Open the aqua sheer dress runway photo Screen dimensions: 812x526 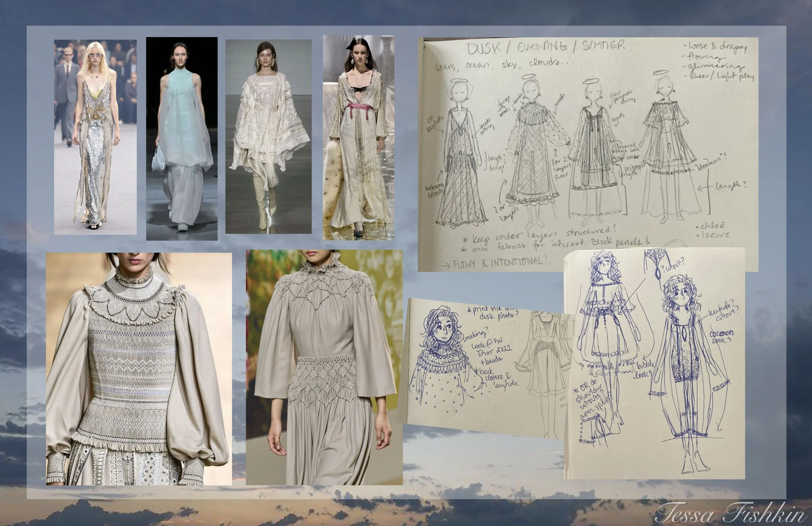pos(182,139)
